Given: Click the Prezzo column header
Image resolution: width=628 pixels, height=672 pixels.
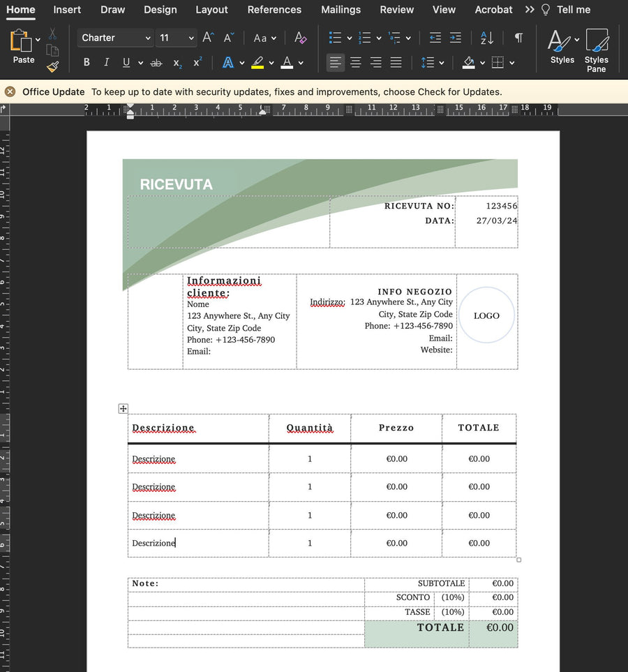Looking at the screenshot, I should pyautogui.click(x=396, y=428).
